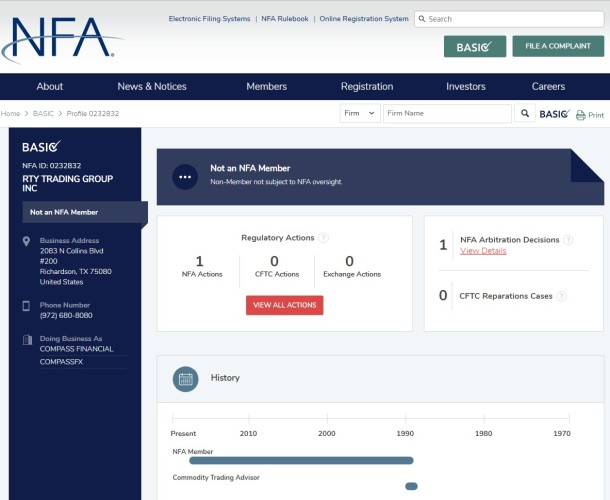
Task: Open Electronic Filing Systems link
Action: (209, 19)
